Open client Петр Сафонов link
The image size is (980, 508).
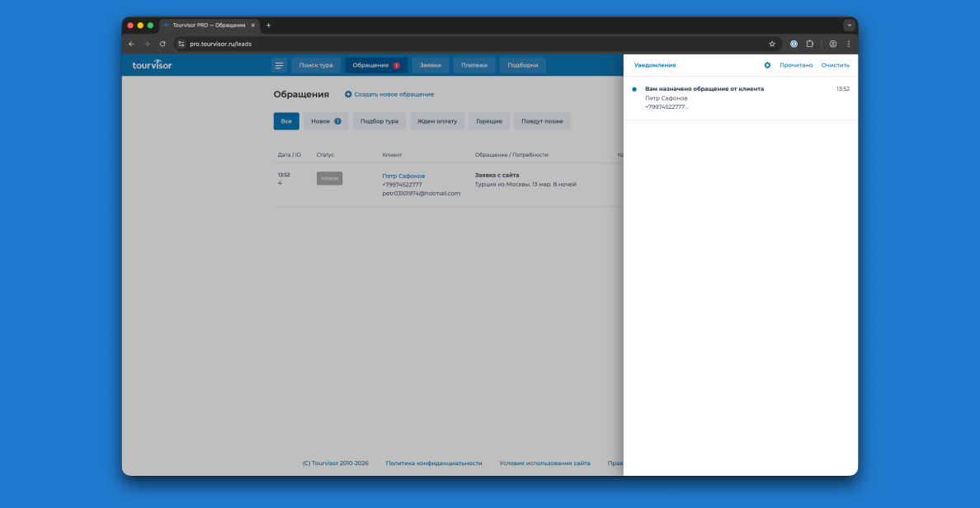[x=403, y=176]
